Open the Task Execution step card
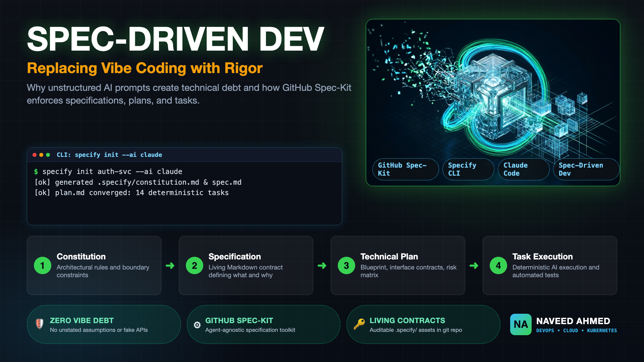 pos(550,265)
